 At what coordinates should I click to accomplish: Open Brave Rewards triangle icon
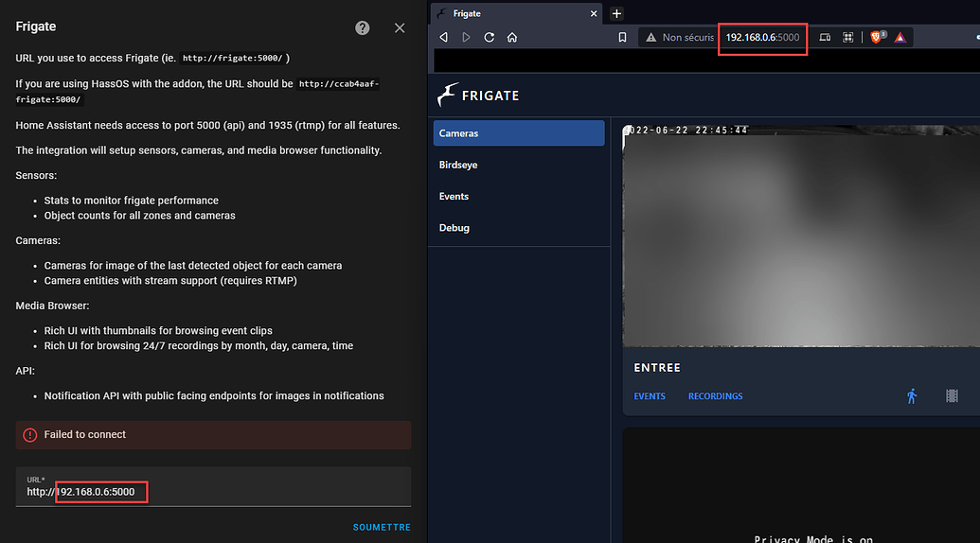[x=900, y=38]
